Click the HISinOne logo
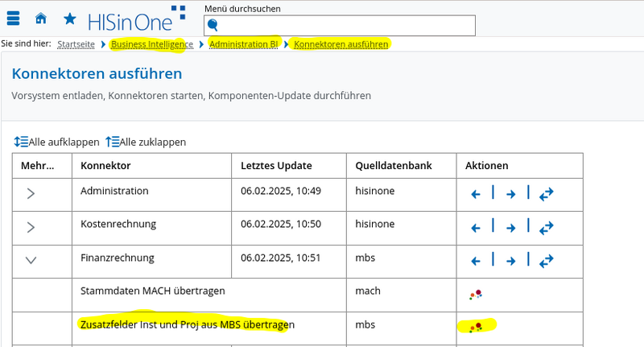Screen dimensions: 644x347 tap(137, 19)
